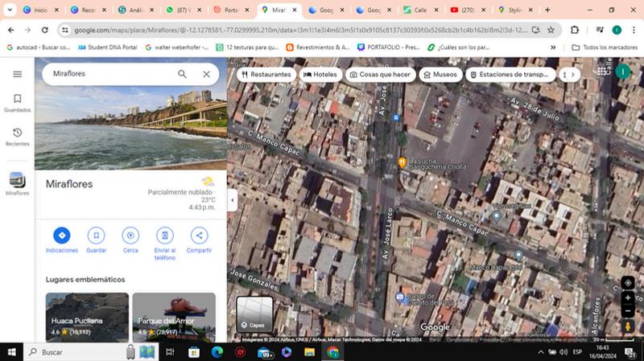Screen dimensions: 644x361
Task: Open the Parque del Amor landmark card
Action: coord(174,317)
